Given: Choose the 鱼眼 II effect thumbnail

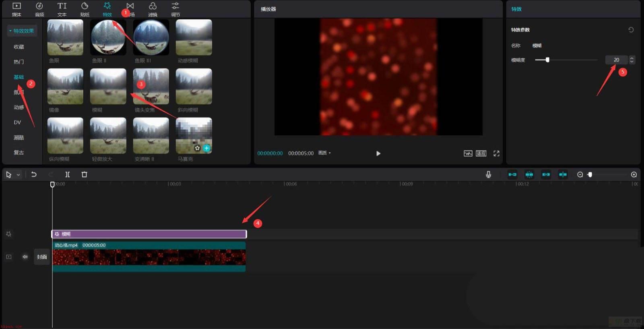Looking at the screenshot, I should 108,37.
